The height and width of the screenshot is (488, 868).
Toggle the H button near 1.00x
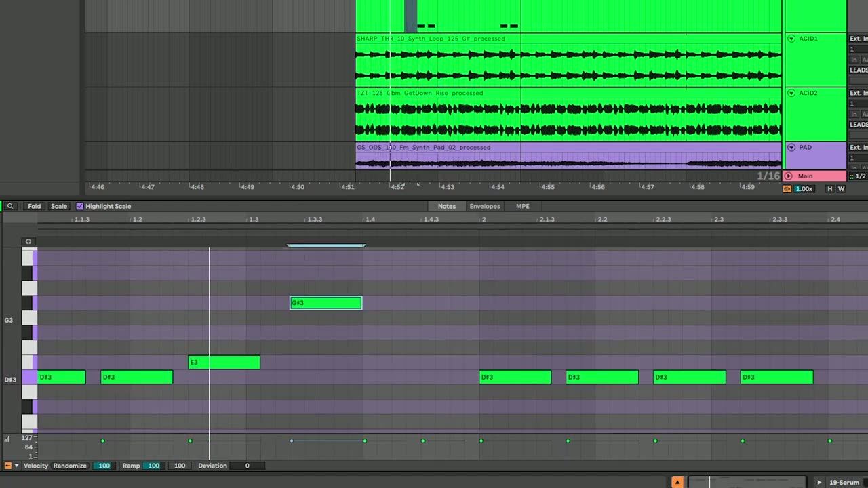point(829,189)
